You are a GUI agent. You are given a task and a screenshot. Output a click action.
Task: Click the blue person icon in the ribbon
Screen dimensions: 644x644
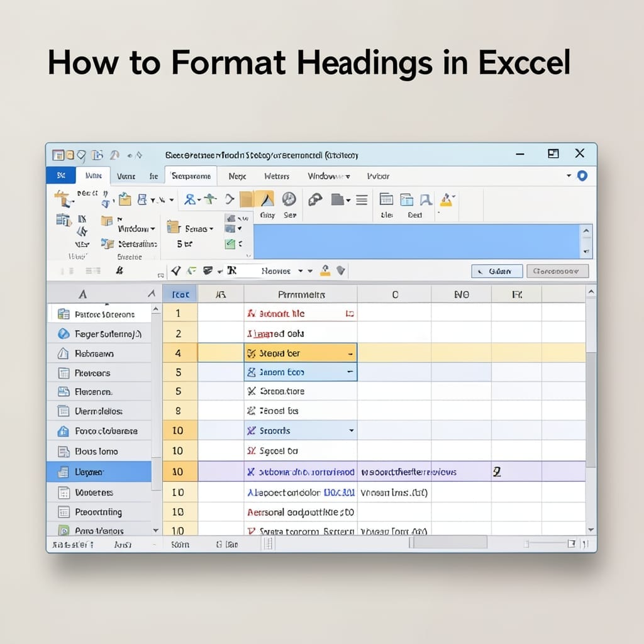point(190,199)
